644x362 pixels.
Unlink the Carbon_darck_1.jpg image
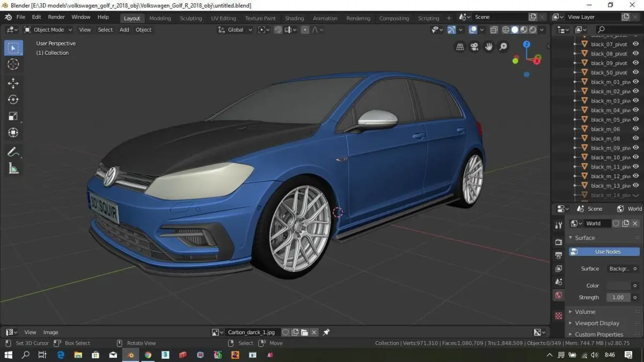(314, 332)
